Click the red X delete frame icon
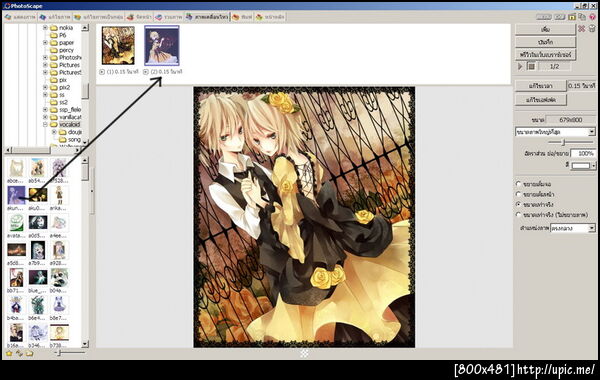 (x=582, y=29)
